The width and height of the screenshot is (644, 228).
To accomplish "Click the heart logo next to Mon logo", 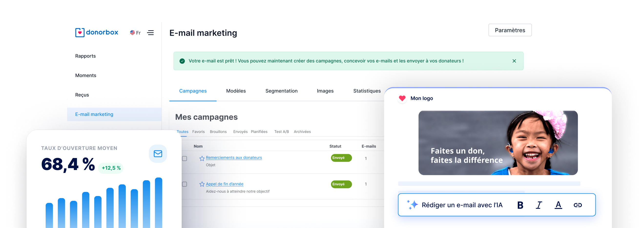I will point(402,98).
